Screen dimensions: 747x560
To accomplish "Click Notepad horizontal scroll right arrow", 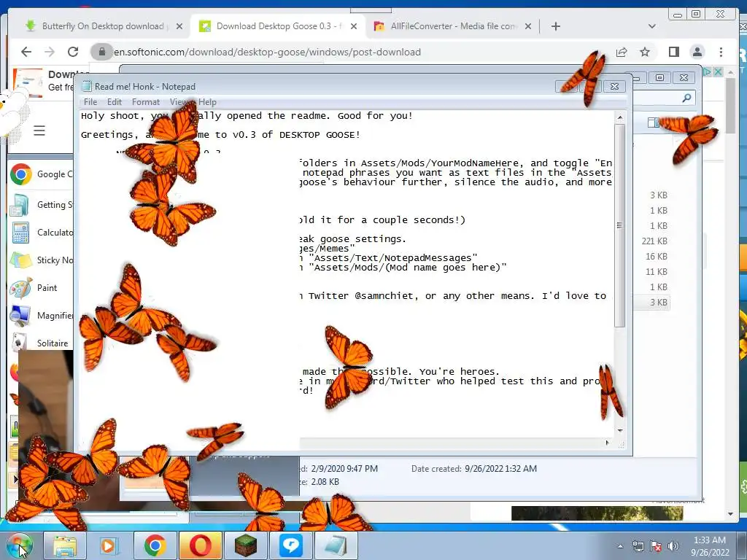I will click(607, 443).
